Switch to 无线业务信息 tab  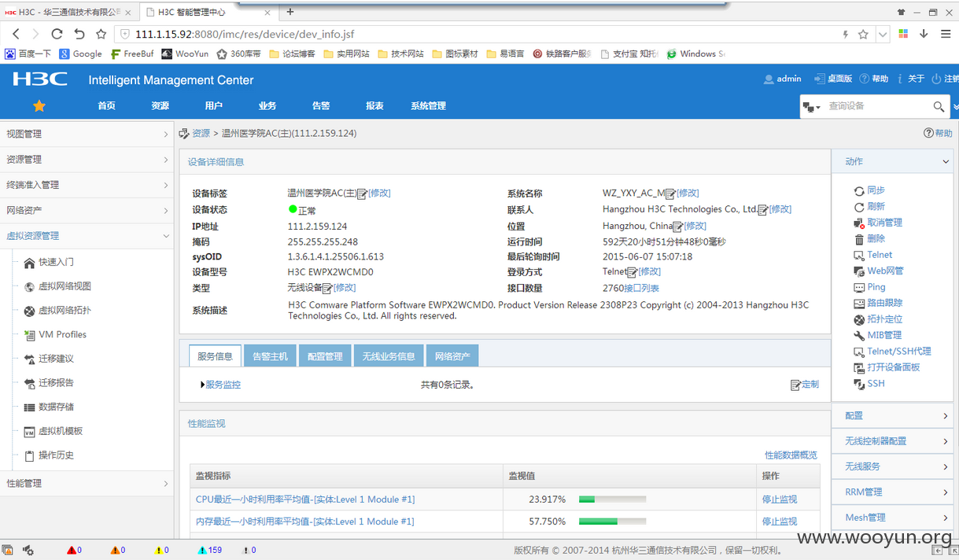(389, 356)
